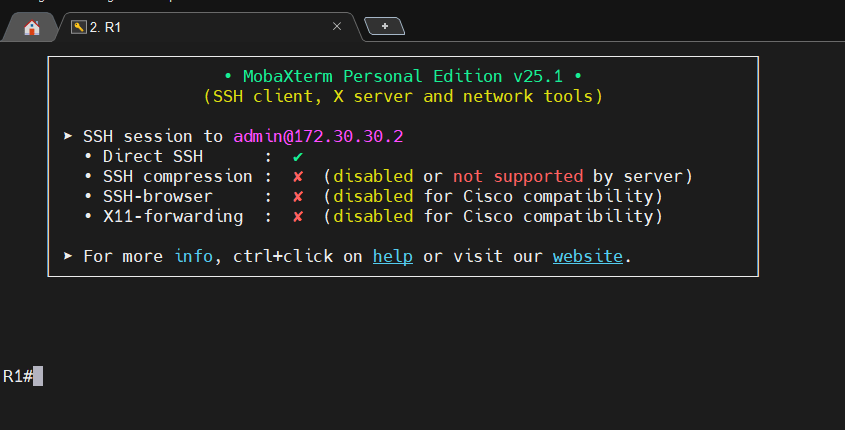
Task: Click the red X beside X11-forwarding
Action: click(297, 217)
